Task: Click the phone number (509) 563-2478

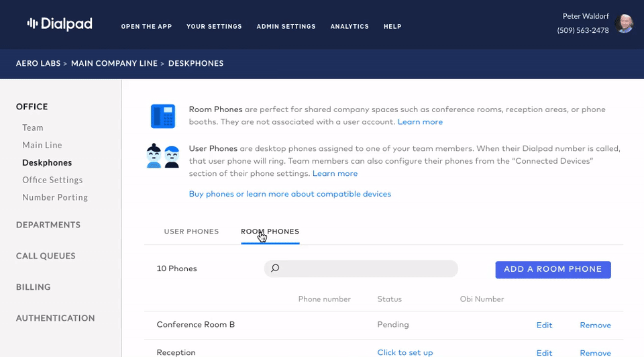Action: click(x=583, y=30)
